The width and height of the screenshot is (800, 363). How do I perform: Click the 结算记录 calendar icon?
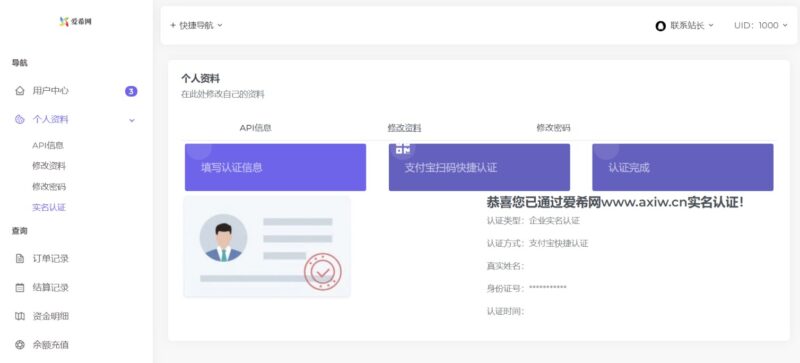[19, 287]
